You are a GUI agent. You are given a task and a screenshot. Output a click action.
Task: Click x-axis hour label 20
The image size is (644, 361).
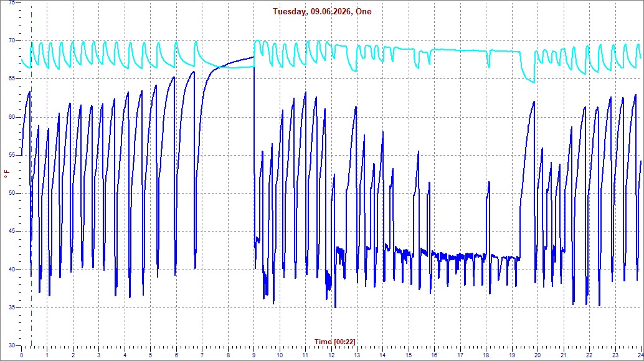[x=537, y=355]
